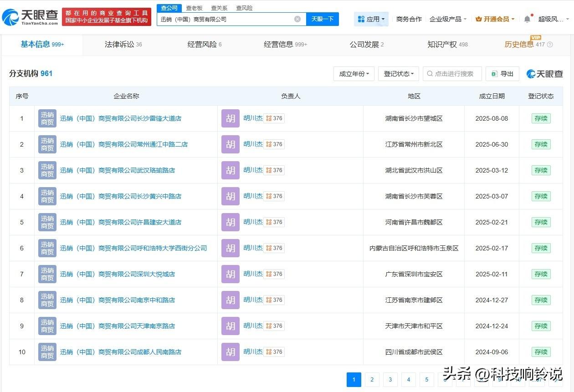Open the 登记状态 filter dropdown
Viewport: 574px width, 392px height.
point(399,74)
